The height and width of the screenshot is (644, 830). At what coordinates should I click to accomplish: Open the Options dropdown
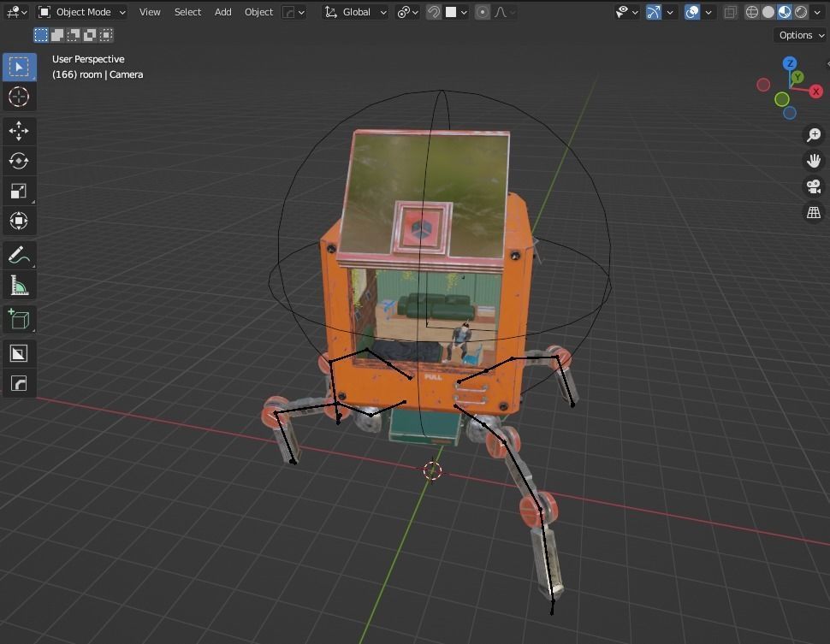click(x=802, y=35)
